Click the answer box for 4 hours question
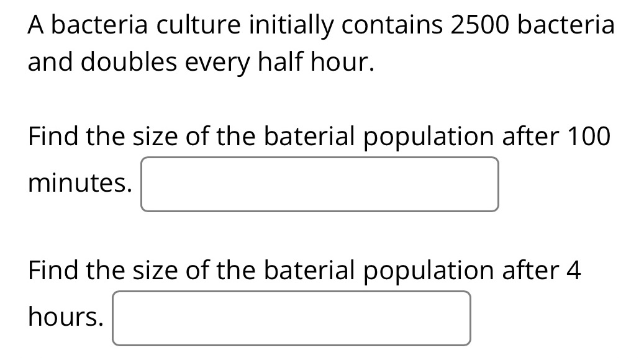The image size is (644, 358). (291, 318)
